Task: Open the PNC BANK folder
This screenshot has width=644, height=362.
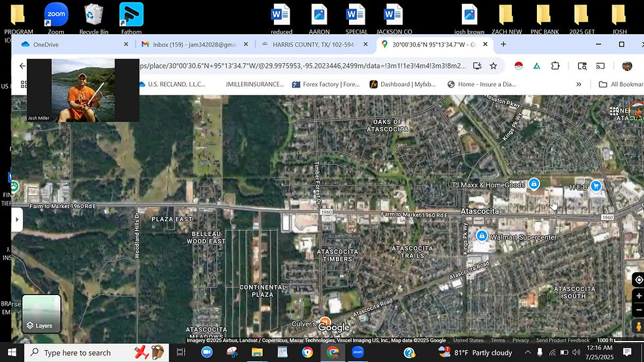Action: [x=544, y=18]
